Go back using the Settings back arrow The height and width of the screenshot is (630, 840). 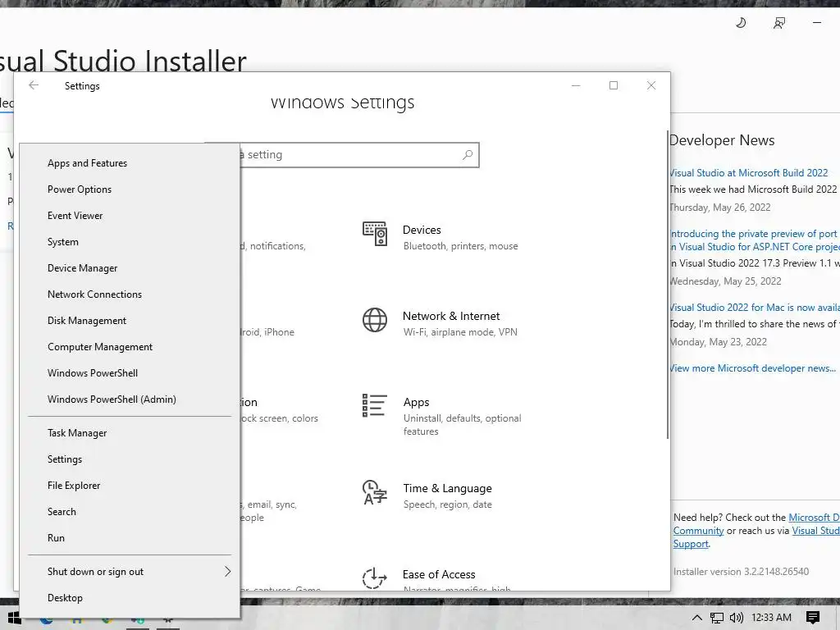click(34, 85)
